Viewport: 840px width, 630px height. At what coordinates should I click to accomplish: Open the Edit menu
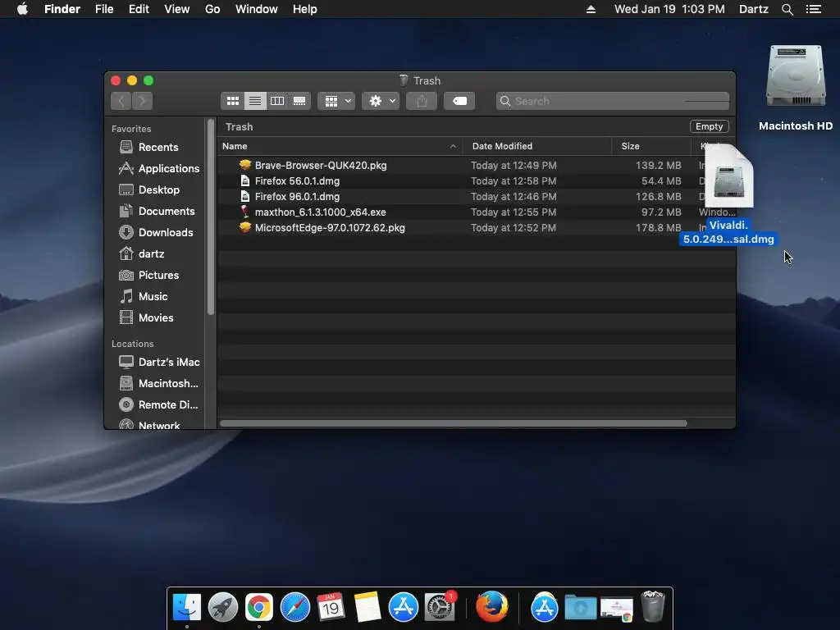coord(139,9)
